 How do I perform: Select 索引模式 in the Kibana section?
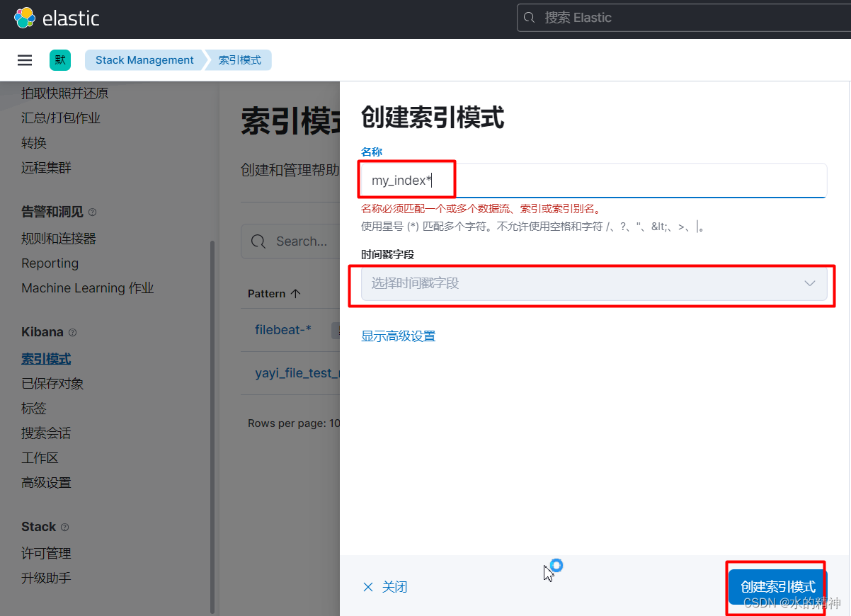pyautogui.click(x=46, y=359)
